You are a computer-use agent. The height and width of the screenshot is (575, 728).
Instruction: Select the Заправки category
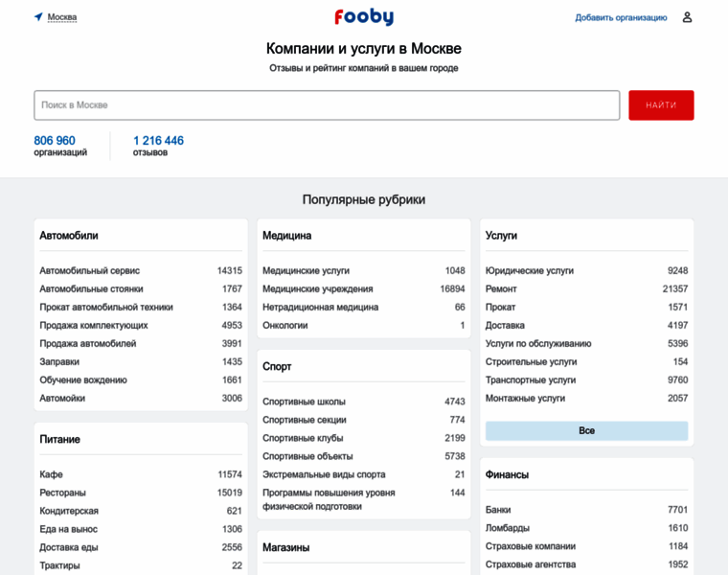59,362
